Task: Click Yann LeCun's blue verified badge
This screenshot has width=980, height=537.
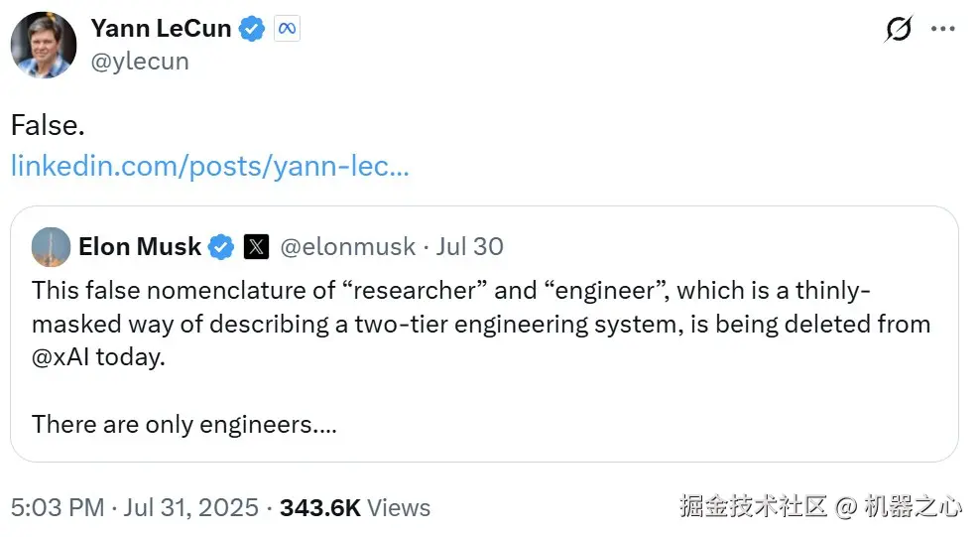Action: [x=252, y=30]
